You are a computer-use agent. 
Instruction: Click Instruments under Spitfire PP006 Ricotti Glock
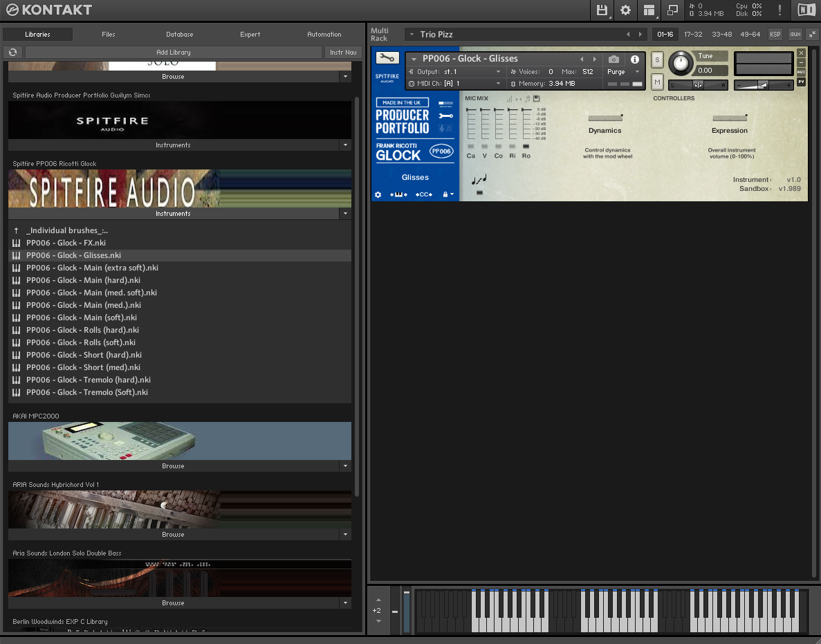pyautogui.click(x=174, y=214)
